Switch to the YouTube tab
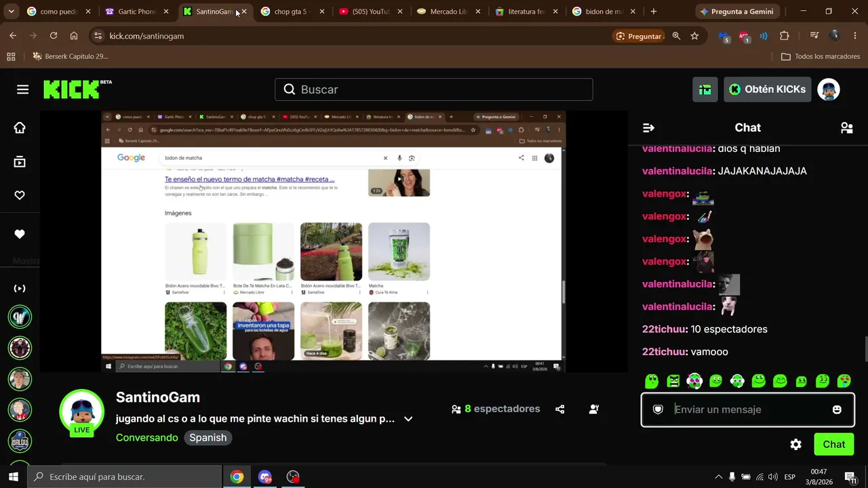Viewport: 868px width, 488px height. [x=370, y=12]
